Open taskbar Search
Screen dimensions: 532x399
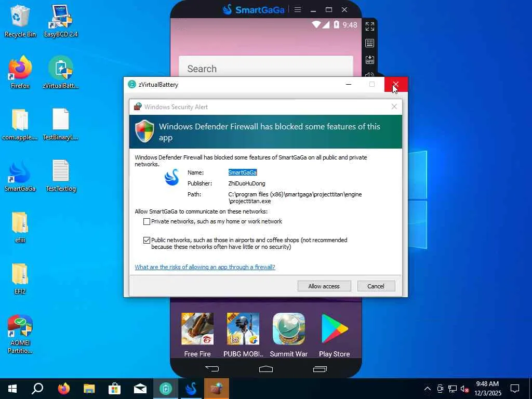[37, 389]
